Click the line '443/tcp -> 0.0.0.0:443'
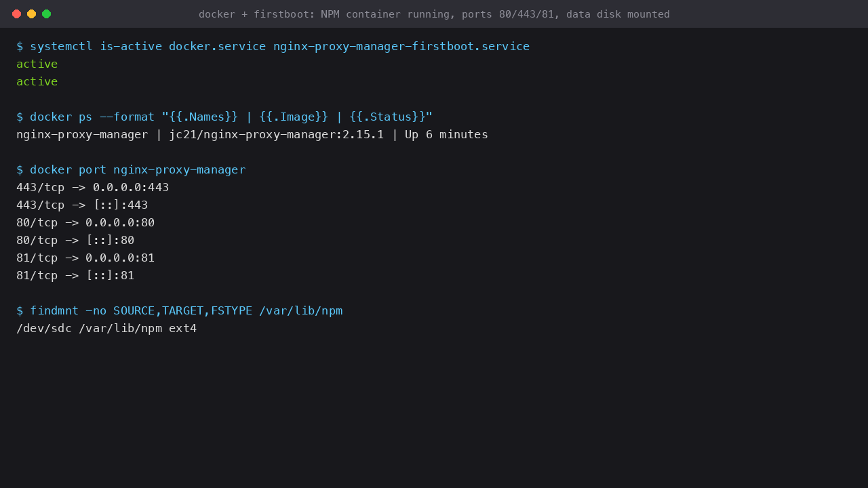 tap(93, 187)
